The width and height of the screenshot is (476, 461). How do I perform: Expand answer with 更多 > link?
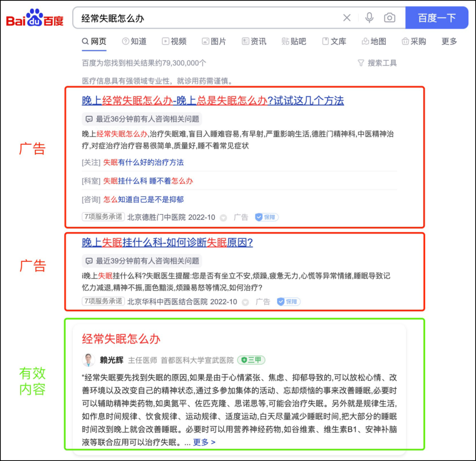(x=205, y=442)
